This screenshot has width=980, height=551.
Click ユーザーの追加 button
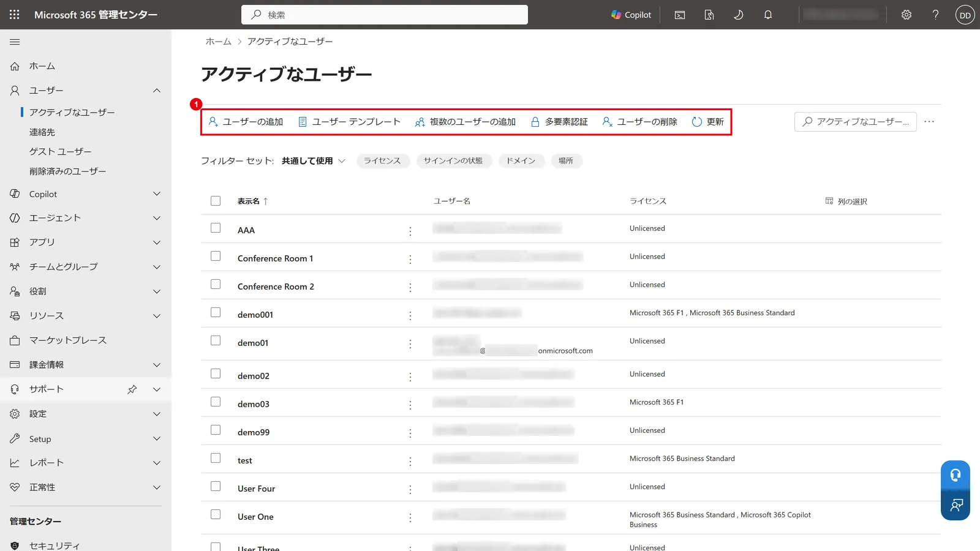pos(246,122)
